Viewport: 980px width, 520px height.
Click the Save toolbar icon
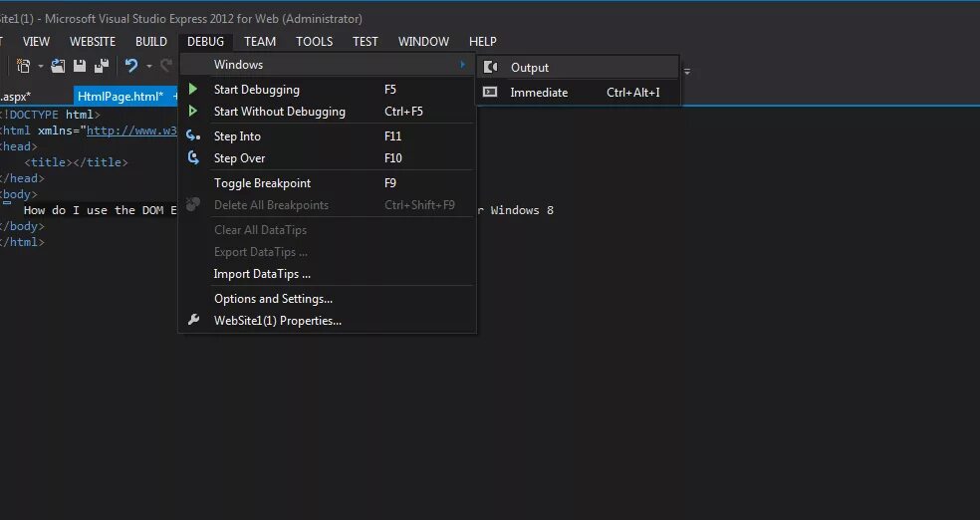click(80, 66)
